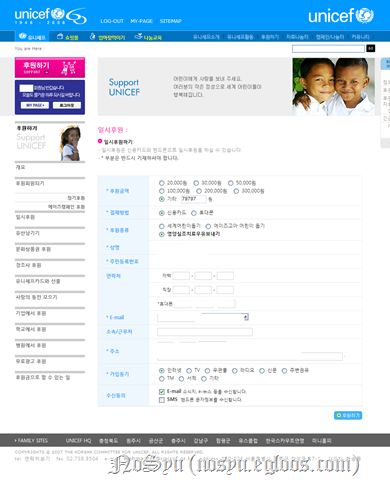Open the SITEMAP link in header
This screenshot has height=480, width=390.
(x=171, y=21)
